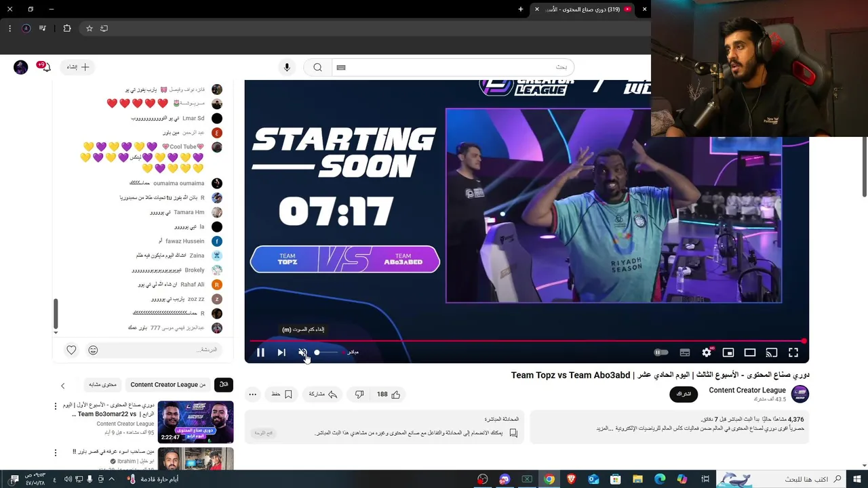
Task: Enable miniplayer mode
Action: click(x=728, y=352)
